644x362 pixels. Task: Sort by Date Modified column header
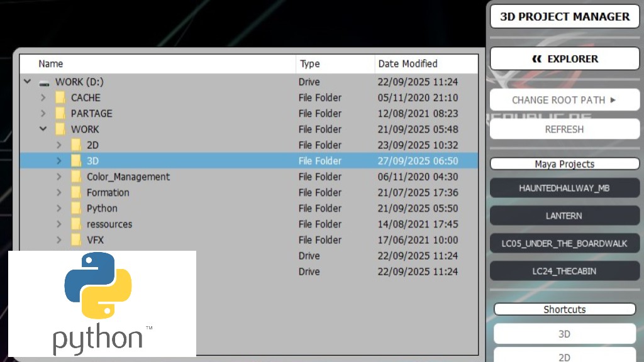coord(408,63)
